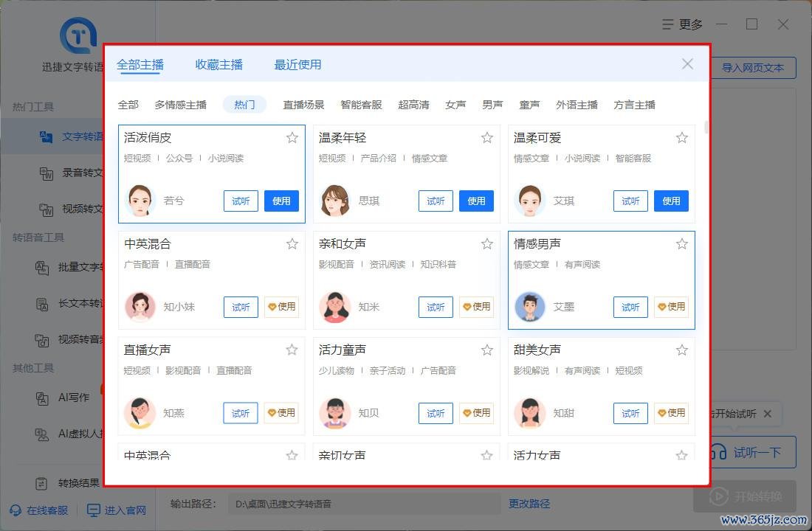812x531 pixels.
Task: Open the 更多 menu
Action: [683, 24]
